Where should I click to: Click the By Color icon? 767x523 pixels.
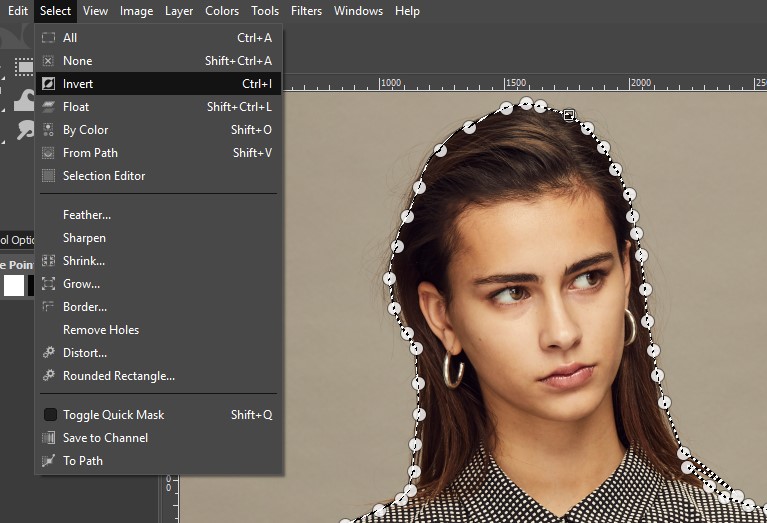click(x=48, y=130)
